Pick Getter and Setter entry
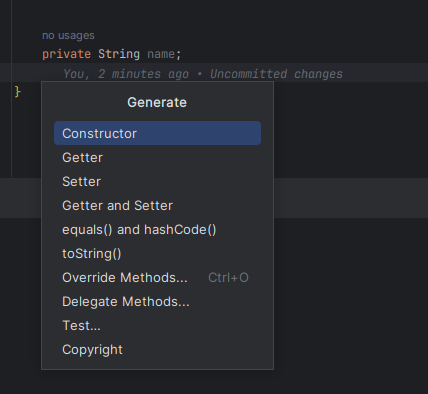The width and height of the screenshot is (428, 394). tap(157, 205)
